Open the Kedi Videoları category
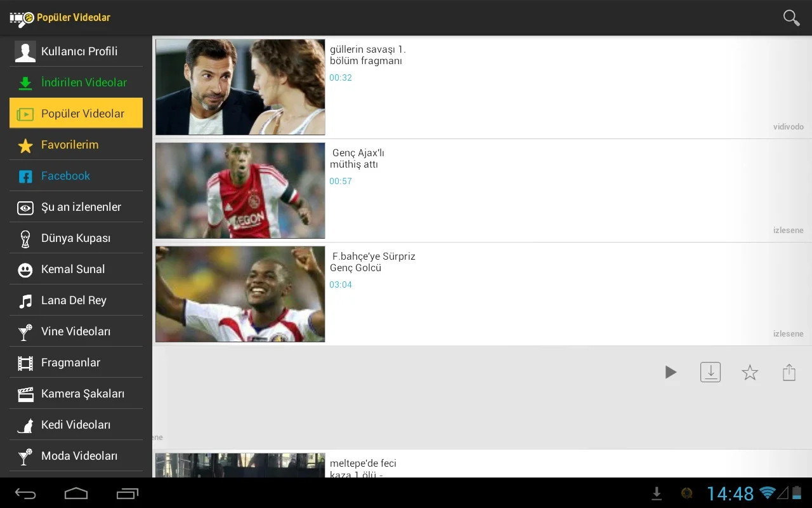The height and width of the screenshot is (508, 812). point(76,425)
